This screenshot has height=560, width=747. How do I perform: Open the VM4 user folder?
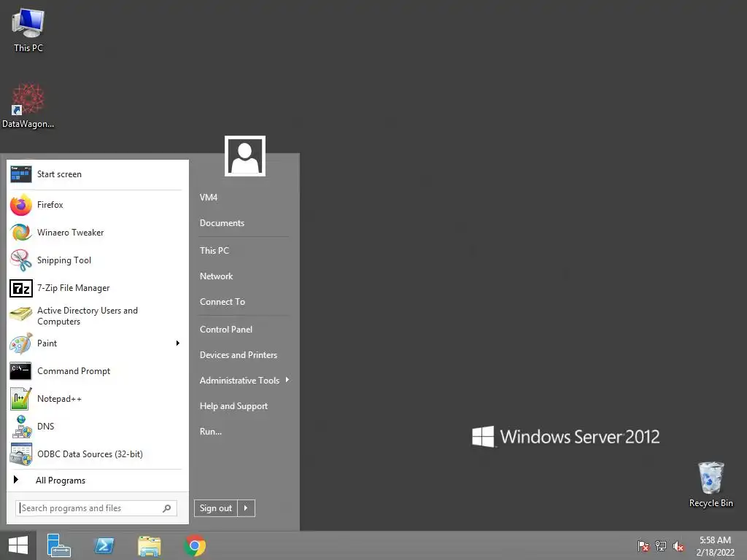(x=209, y=197)
